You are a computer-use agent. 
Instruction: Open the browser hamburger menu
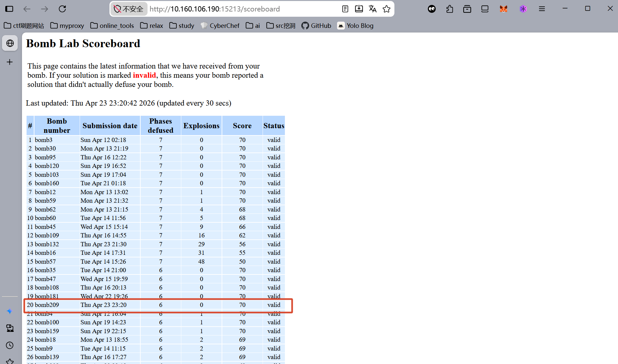542,9
